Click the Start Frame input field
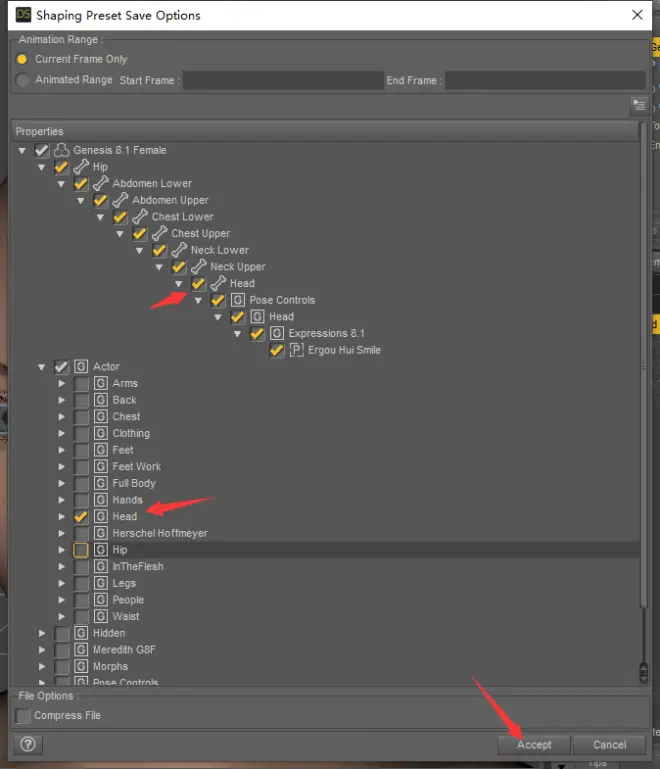This screenshot has height=769, width=660. (x=283, y=80)
